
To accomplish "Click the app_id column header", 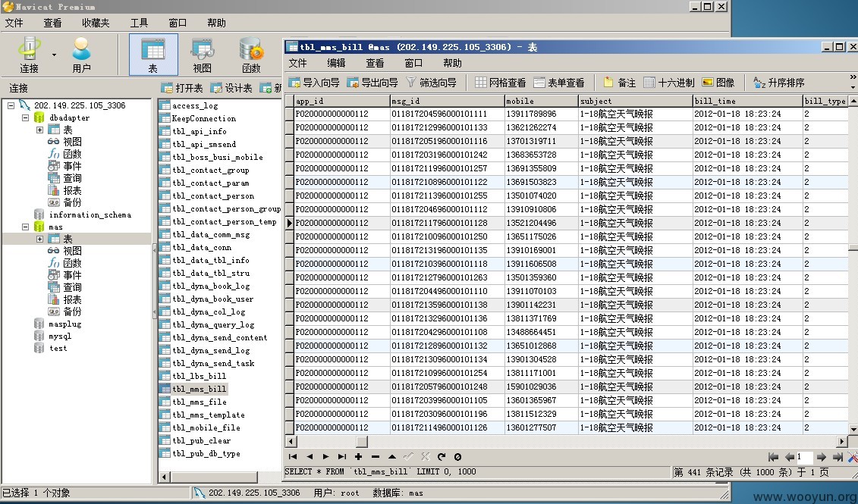I will [342, 101].
